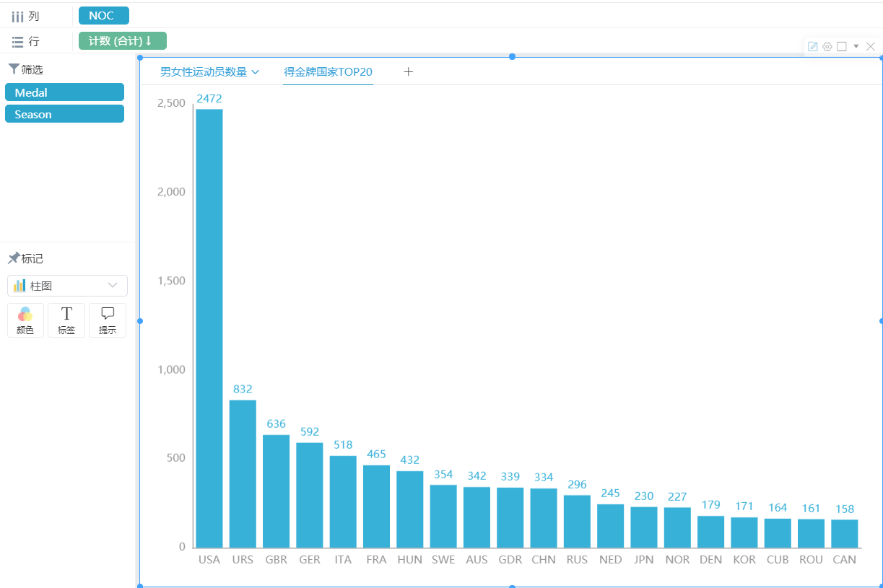Click the 标签 label marks button

(x=66, y=320)
